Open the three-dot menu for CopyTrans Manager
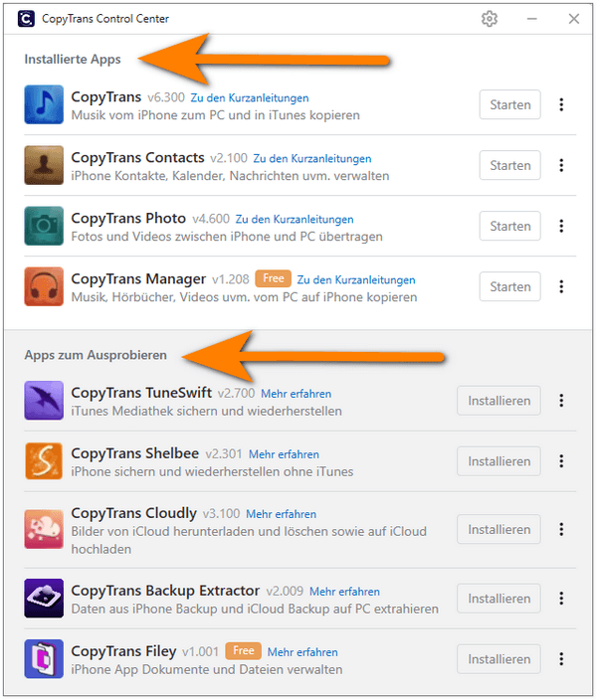Screen dimensions: 597x700 click(561, 286)
